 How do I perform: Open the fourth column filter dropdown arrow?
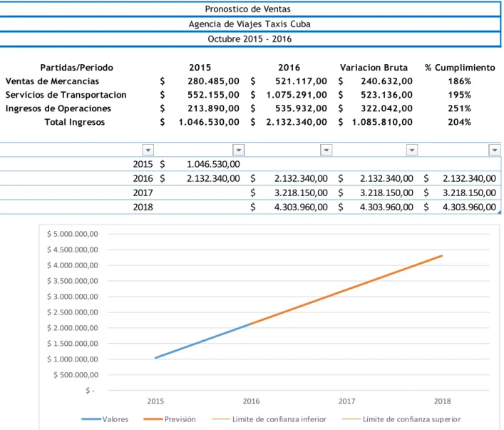[x=412, y=150]
